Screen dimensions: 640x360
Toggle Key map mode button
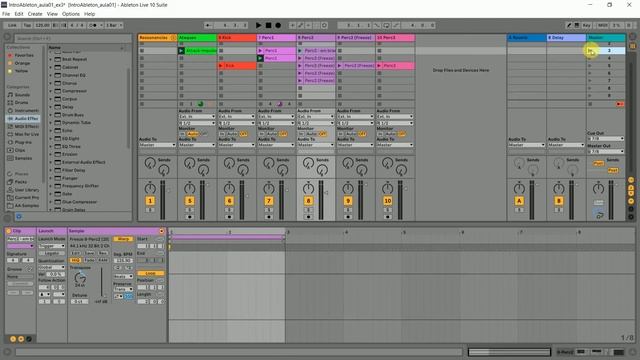click(x=587, y=25)
